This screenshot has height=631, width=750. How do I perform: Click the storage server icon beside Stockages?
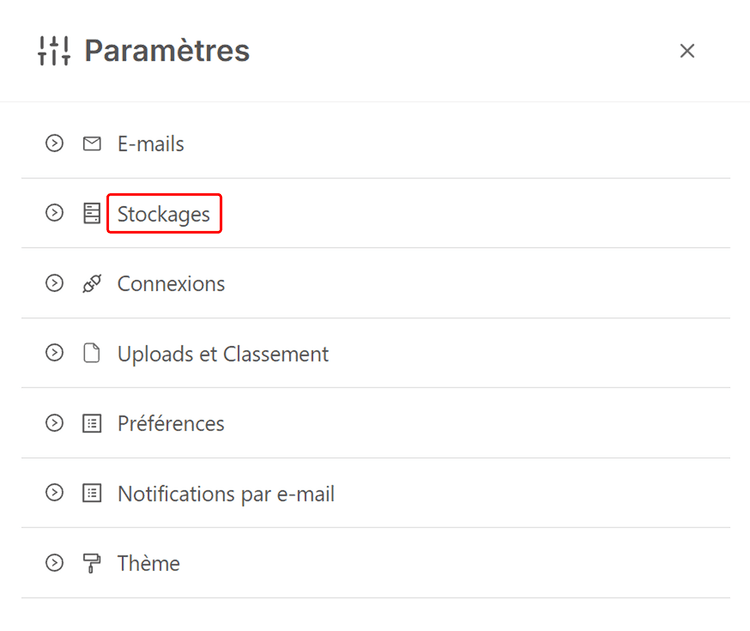pyautogui.click(x=92, y=214)
